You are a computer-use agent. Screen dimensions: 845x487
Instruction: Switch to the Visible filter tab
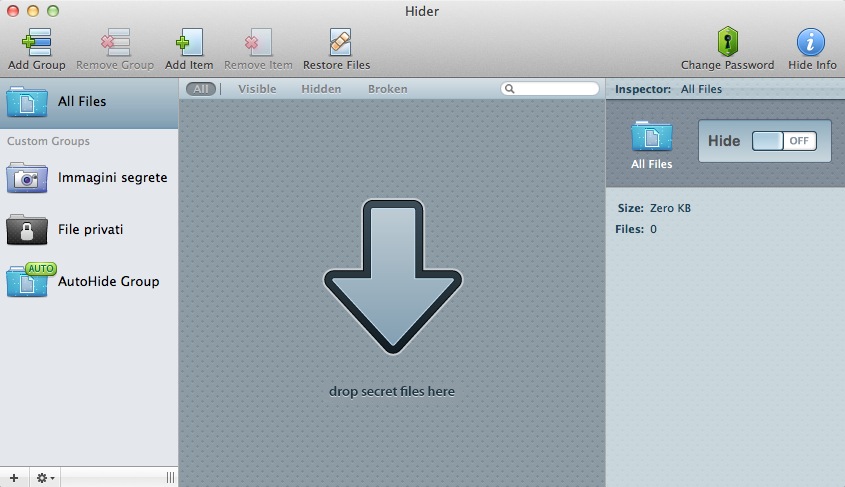pos(257,89)
